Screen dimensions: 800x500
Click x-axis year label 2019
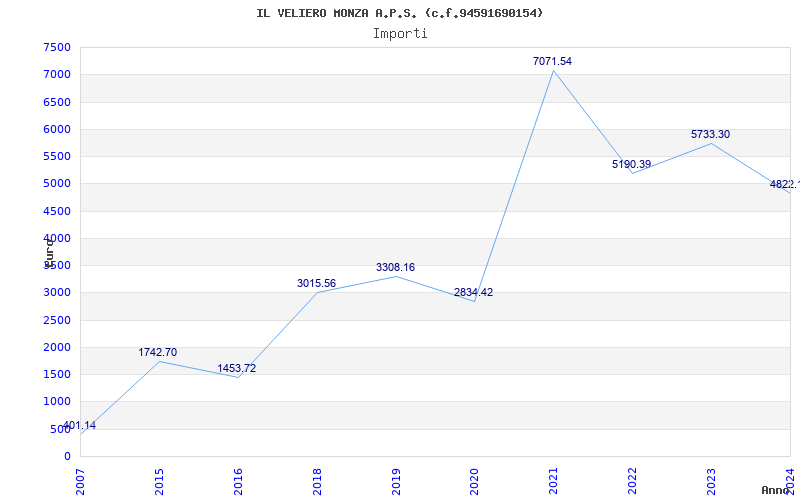[395, 482]
